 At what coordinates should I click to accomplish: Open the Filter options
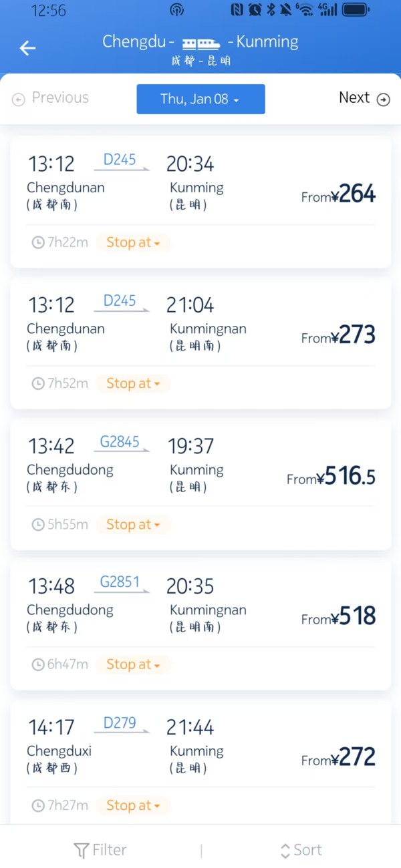click(x=100, y=851)
